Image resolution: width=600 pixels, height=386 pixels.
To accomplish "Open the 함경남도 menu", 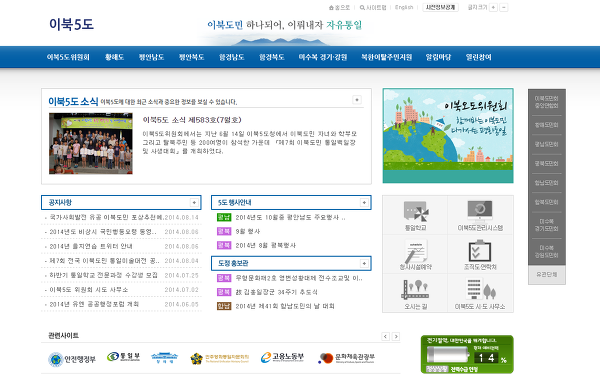I will (x=232, y=57).
